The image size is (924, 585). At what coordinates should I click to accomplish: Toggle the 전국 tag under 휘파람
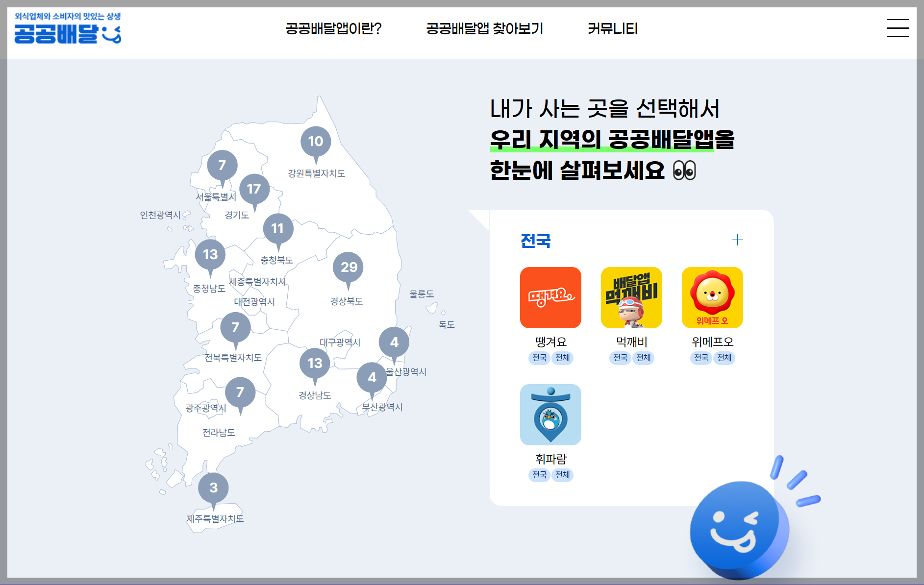point(539,475)
